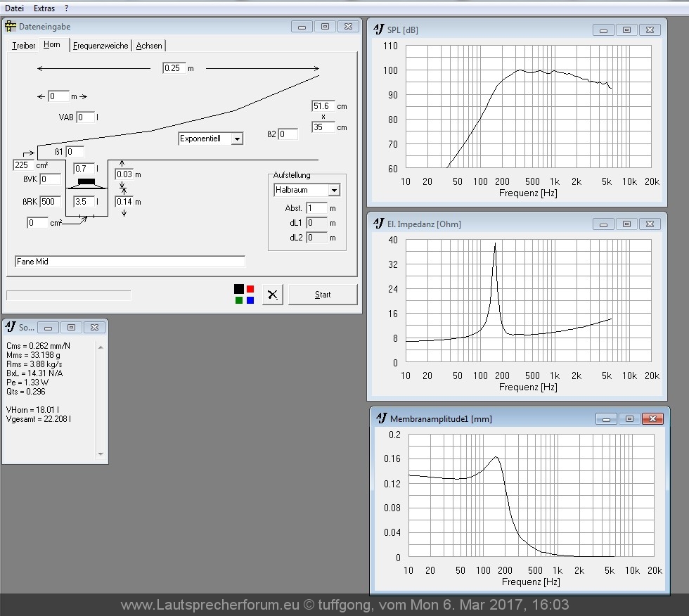Minimize the El. Impedanz graph window
Viewport: 689px width, 616px height.
[x=603, y=224]
